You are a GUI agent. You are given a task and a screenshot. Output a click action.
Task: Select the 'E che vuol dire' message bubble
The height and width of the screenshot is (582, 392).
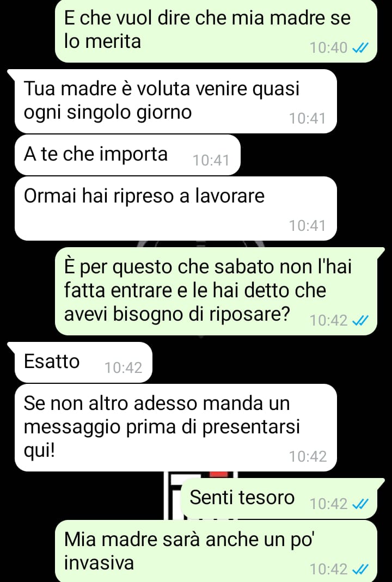pos(216,31)
